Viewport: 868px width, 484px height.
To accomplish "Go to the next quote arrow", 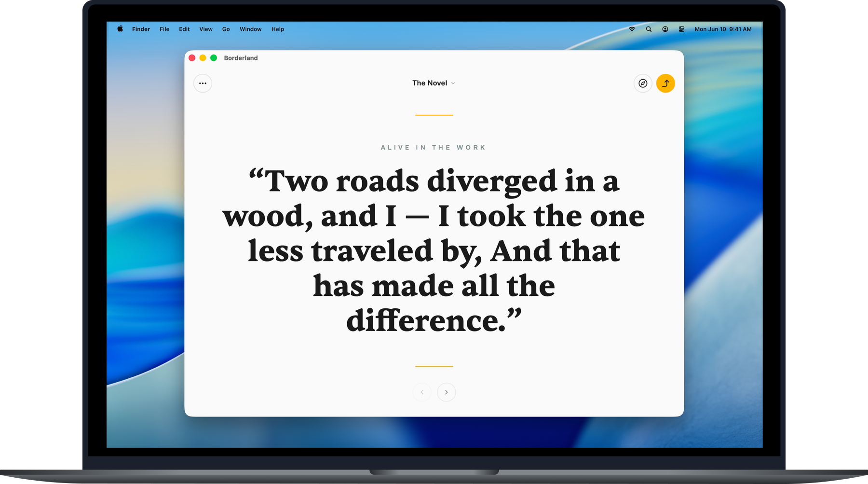I will 446,392.
